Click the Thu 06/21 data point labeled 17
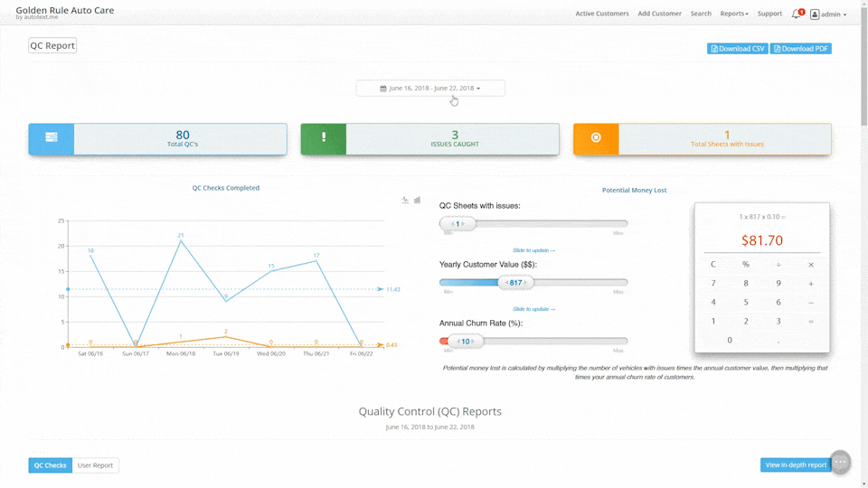 pos(316,260)
